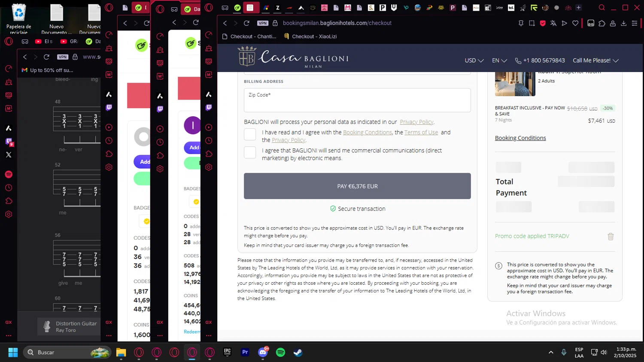Open the Checkout - XiaoLizi bookmark
The image size is (644, 362).
pyautogui.click(x=310, y=36)
